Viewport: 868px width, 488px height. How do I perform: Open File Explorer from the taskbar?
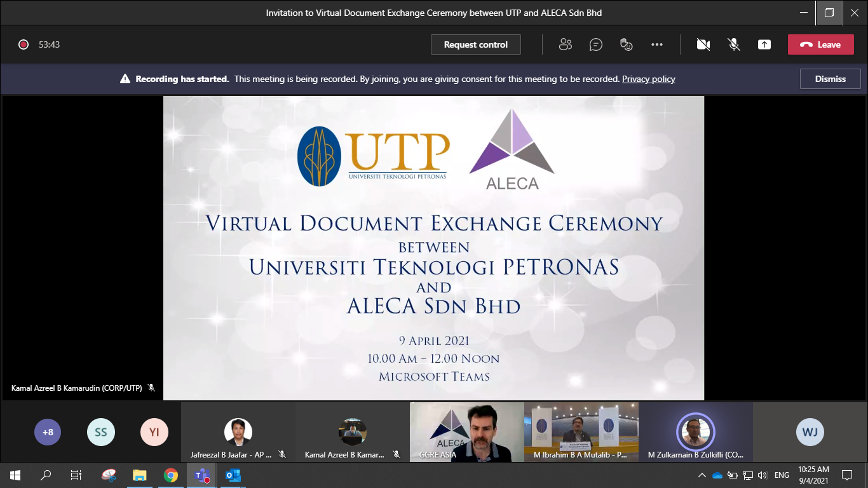140,475
